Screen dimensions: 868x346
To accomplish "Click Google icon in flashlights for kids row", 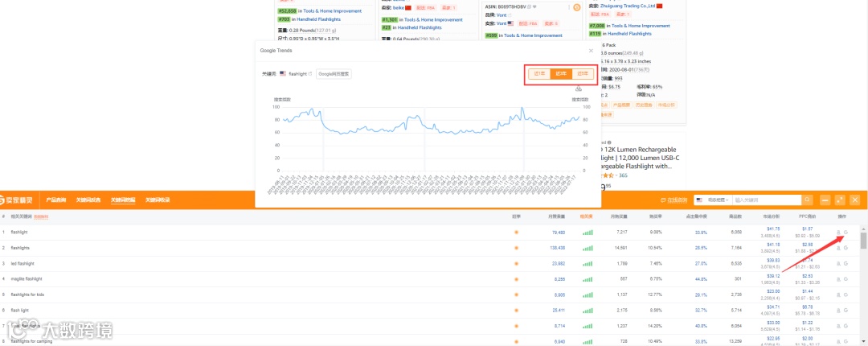I will click(x=845, y=295).
